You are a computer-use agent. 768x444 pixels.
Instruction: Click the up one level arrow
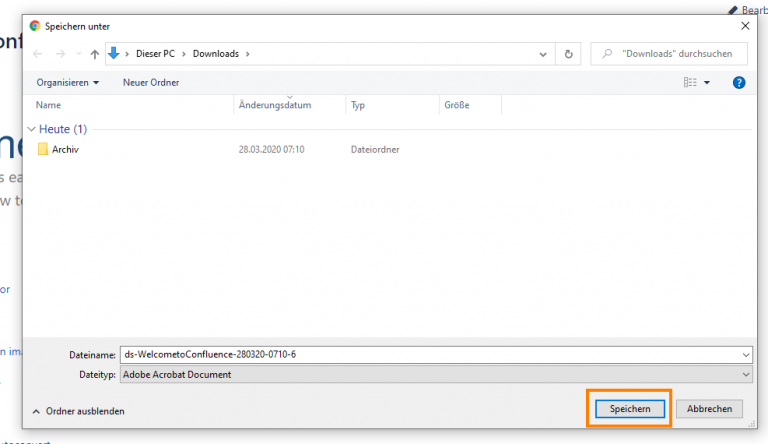pyautogui.click(x=95, y=54)
